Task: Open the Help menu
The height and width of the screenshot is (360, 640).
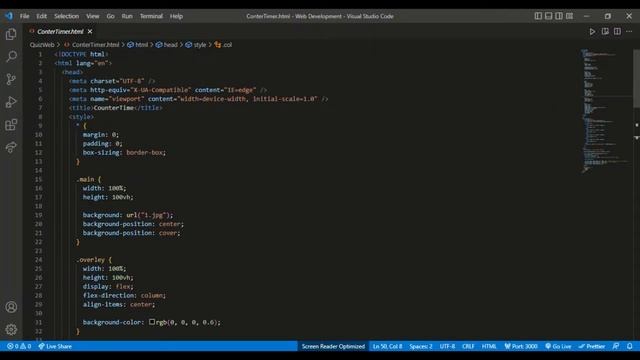Action: coord(176,16)
